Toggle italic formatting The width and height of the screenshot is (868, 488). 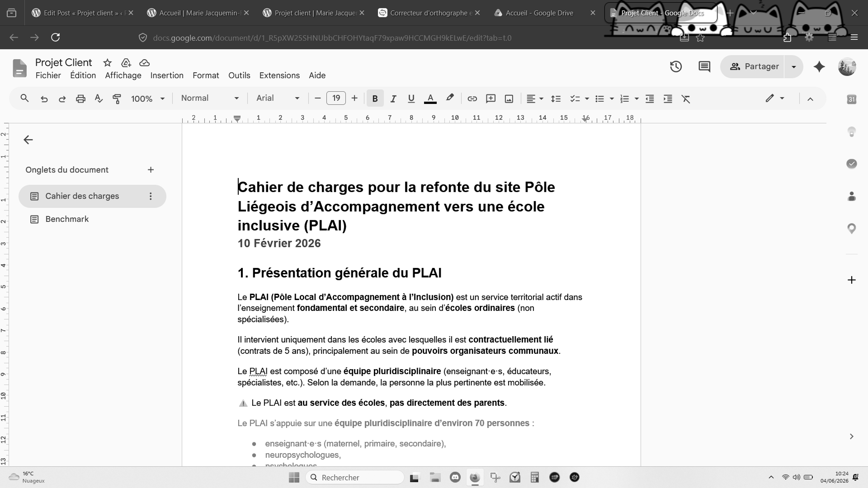click(x=393, y=99)
